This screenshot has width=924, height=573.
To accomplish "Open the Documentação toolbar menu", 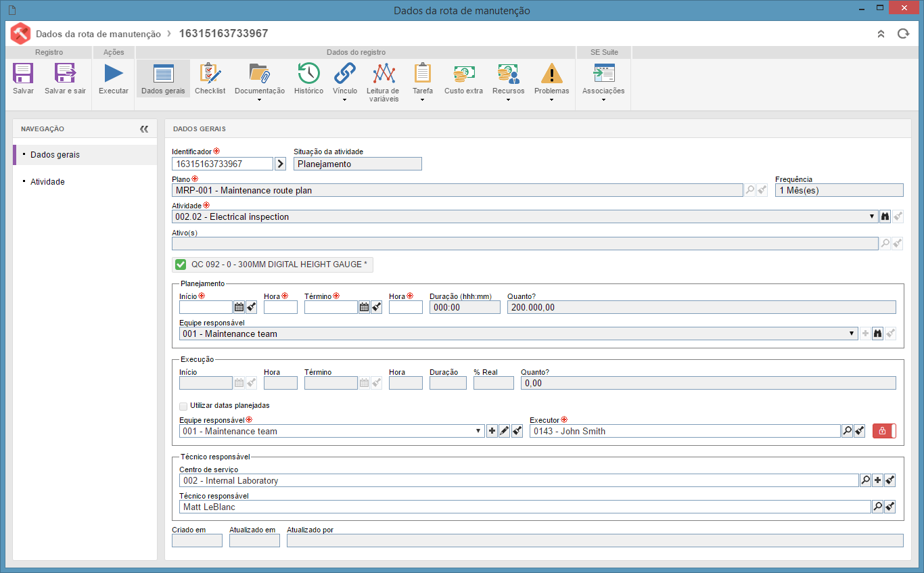I will point(260,82).
